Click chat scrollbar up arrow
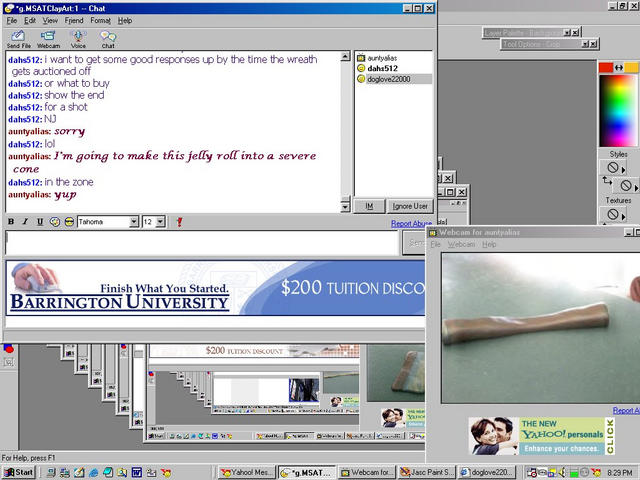 345,56
